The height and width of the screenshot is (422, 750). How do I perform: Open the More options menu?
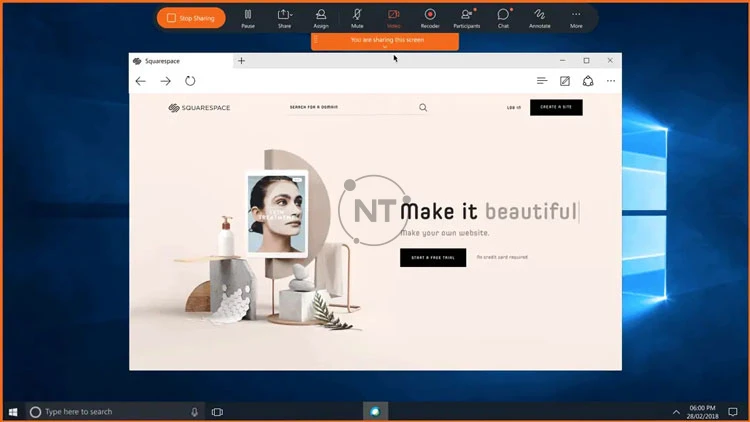pos(576,17)
